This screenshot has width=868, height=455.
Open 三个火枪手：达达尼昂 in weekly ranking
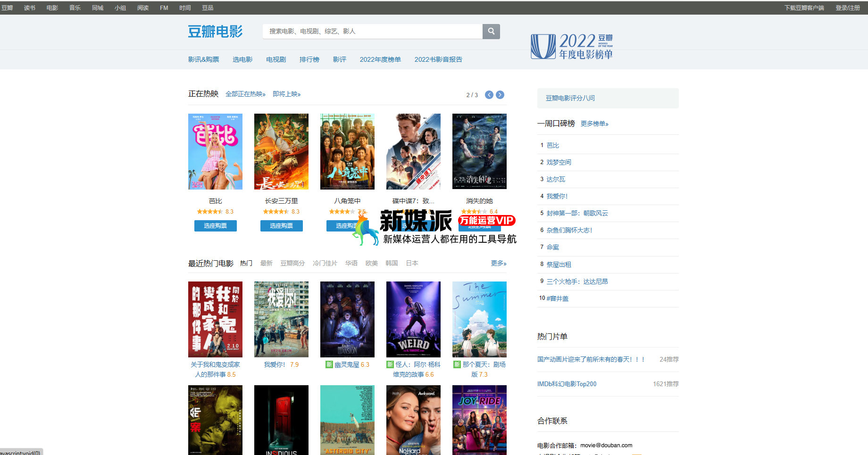pyautogui.click(x=577, y=281)
